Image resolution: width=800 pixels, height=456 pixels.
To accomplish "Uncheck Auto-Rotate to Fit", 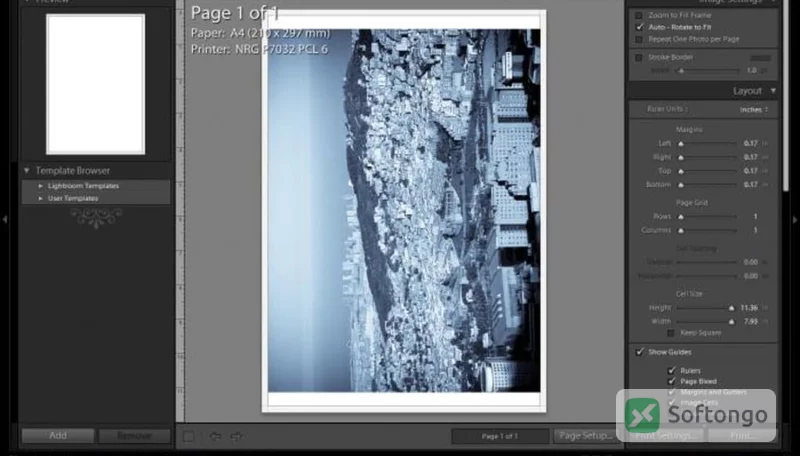I will pyautogui.click(x=639, y=27).
